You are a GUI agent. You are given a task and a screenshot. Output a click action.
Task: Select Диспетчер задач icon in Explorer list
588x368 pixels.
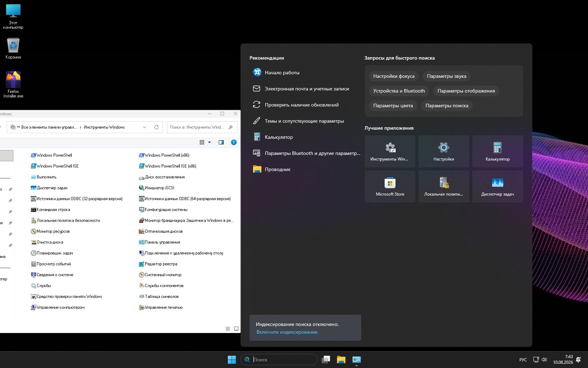(x=34, y=188)
